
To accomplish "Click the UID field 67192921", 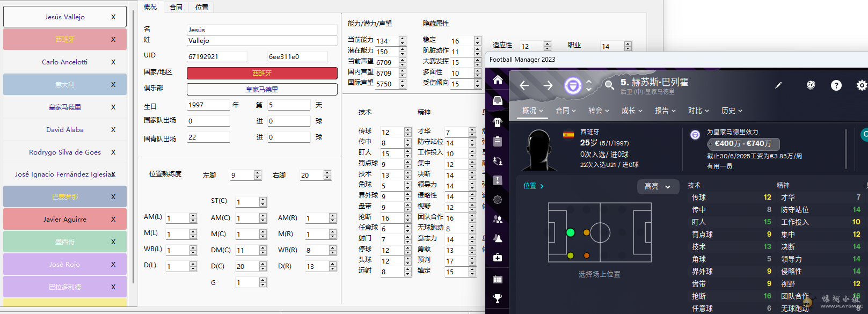I will click(217, 56).
